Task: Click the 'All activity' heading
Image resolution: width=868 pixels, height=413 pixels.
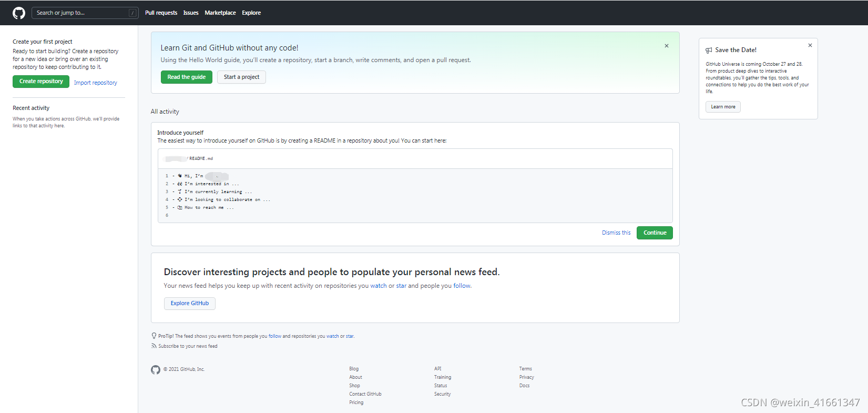Action: click(165, 112)
